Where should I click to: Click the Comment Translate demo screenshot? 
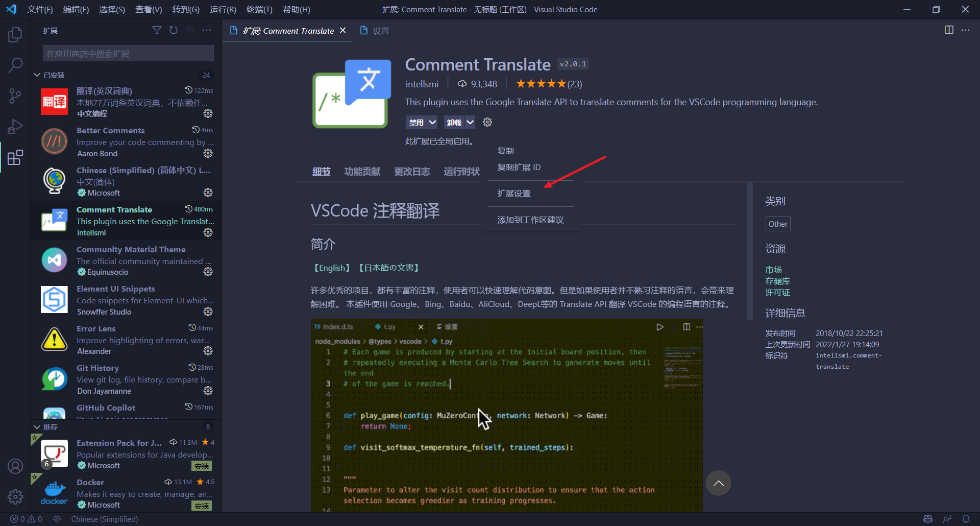(x=506, y=415)
